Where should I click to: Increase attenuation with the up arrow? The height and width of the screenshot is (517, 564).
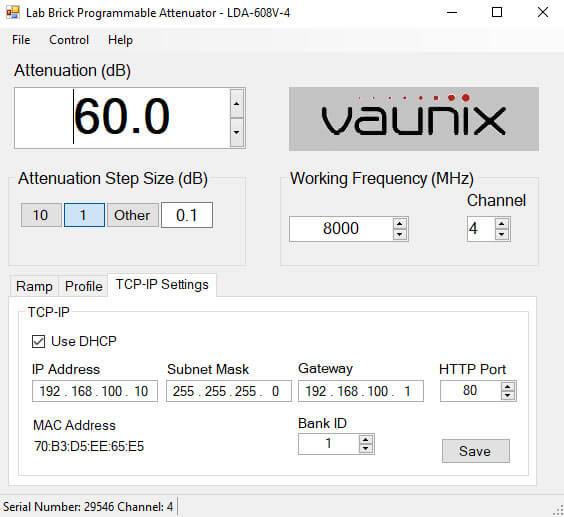236,104
